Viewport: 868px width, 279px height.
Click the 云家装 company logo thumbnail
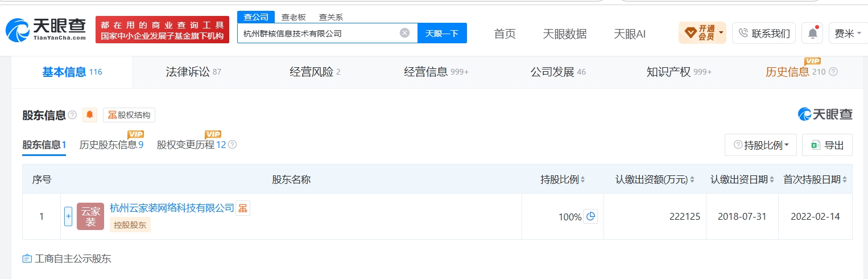[90, 216]
